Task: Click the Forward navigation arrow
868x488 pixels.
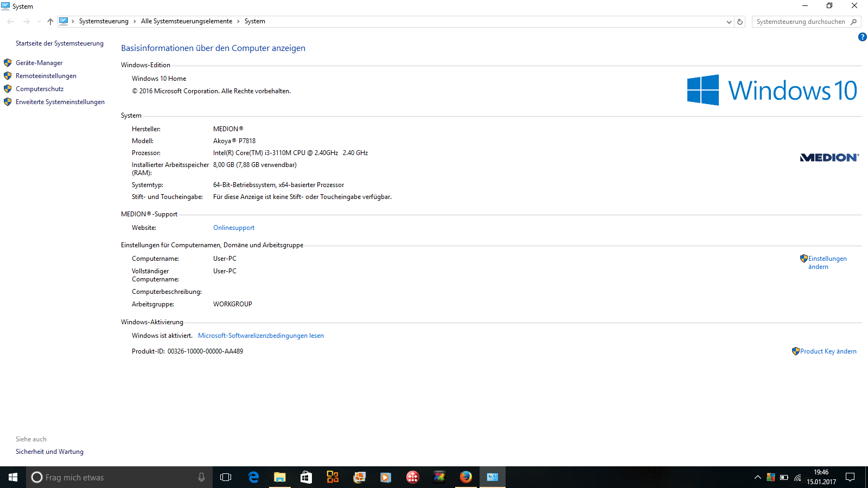Action: pos(26,22)
